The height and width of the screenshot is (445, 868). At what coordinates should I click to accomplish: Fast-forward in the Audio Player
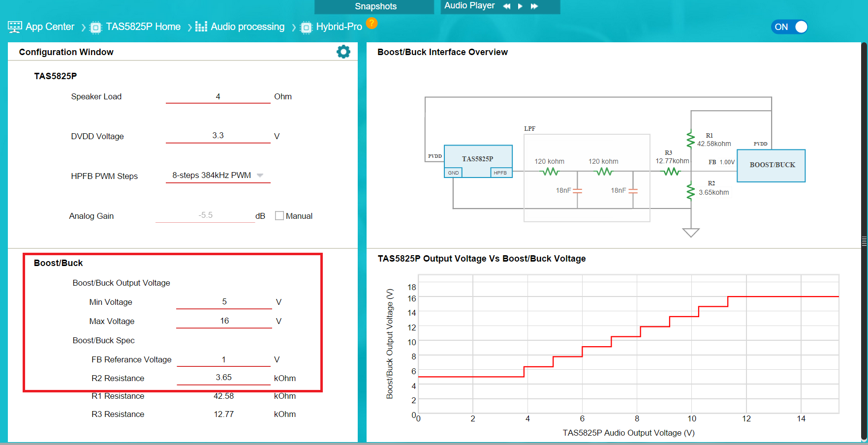(x=534, y=6)
